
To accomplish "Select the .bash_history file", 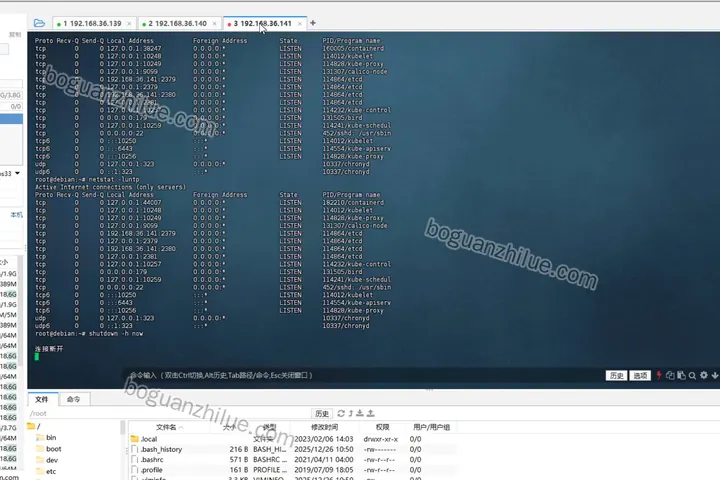I will pyautogui.click(x=293, y=449).
